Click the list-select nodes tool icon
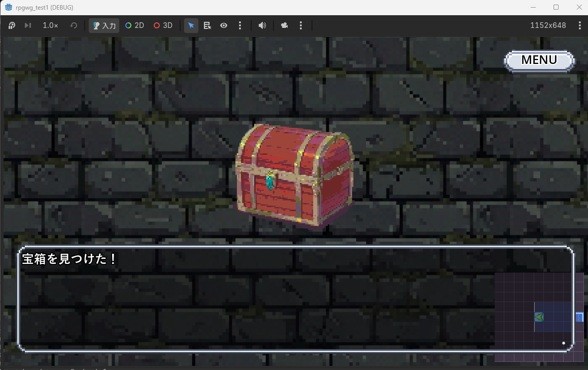This screenshot has width=588, height=370. 207,25
